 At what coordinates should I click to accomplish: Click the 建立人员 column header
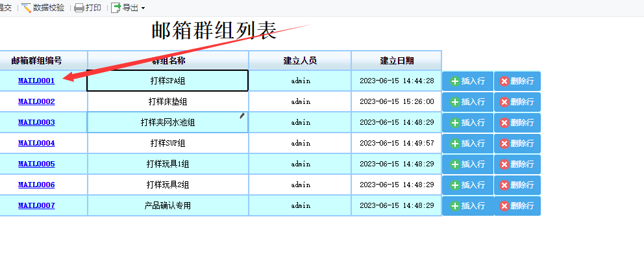pos(300,61)
